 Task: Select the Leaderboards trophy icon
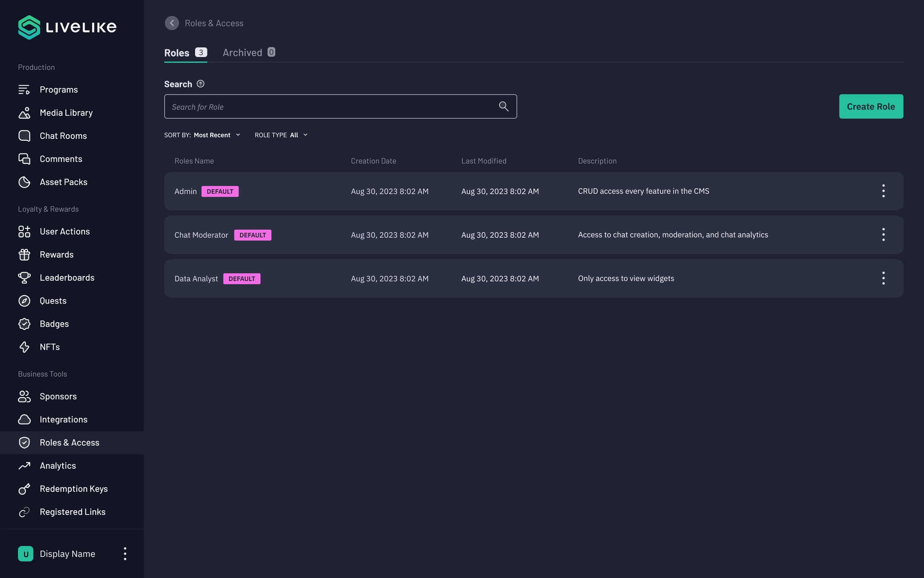click(24, 277)
